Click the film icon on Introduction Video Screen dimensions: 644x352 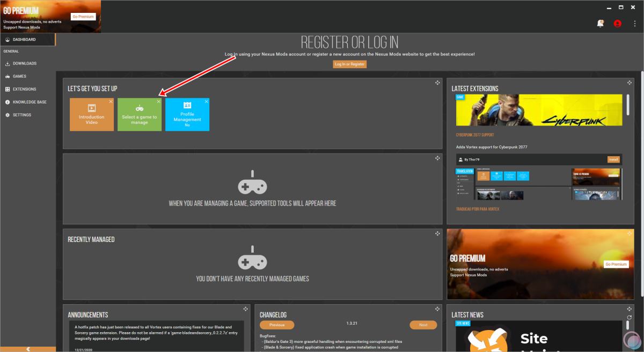92,108
